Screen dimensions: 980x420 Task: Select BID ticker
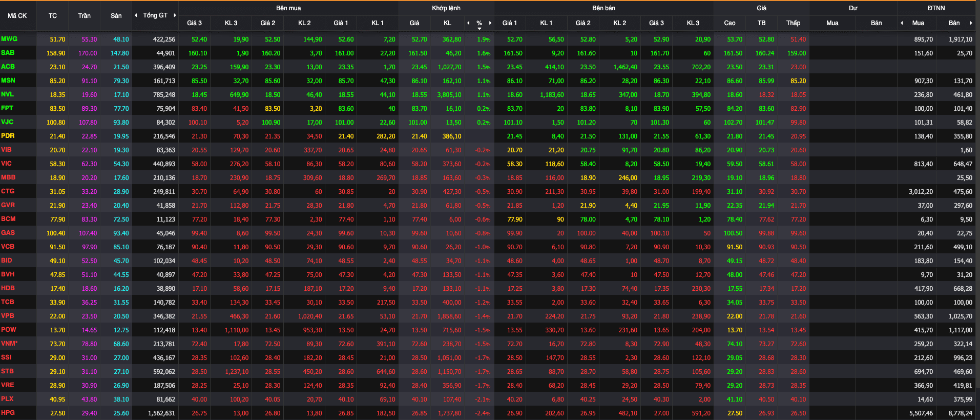point(6,261)
